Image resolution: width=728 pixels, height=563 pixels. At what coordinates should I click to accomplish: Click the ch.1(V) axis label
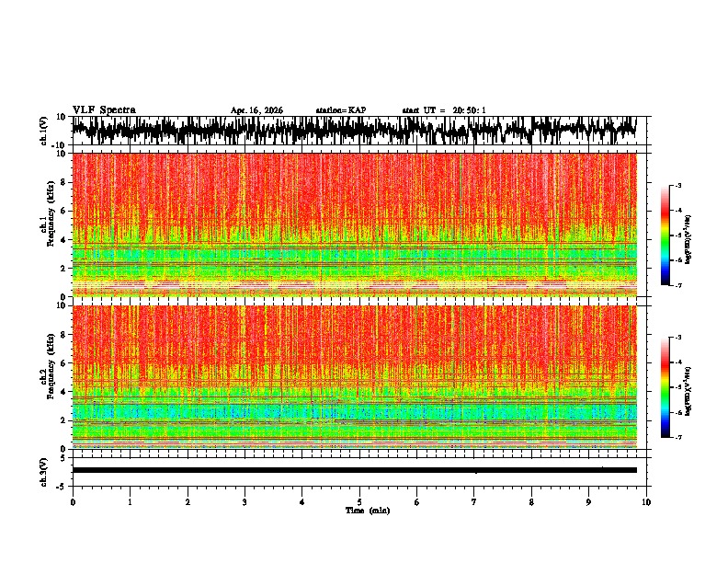pos(43,132)
